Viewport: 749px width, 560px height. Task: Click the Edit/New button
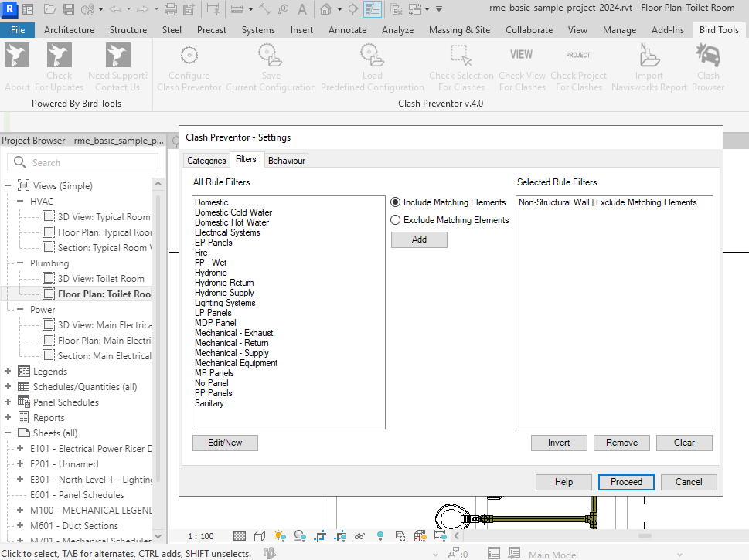tap(225, 443)
